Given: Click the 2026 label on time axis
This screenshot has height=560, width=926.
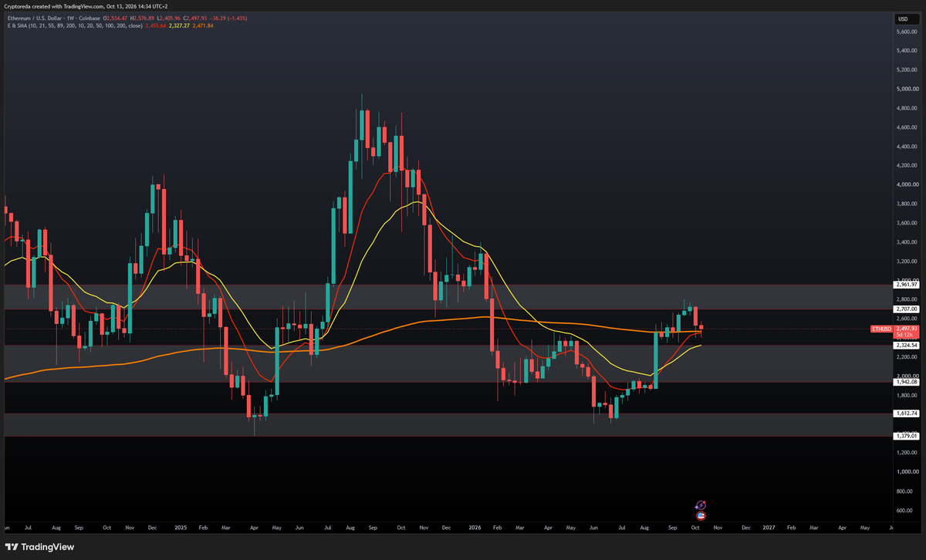Looking at the screenshot, I should pyautogui.click(x=475, y=528).
